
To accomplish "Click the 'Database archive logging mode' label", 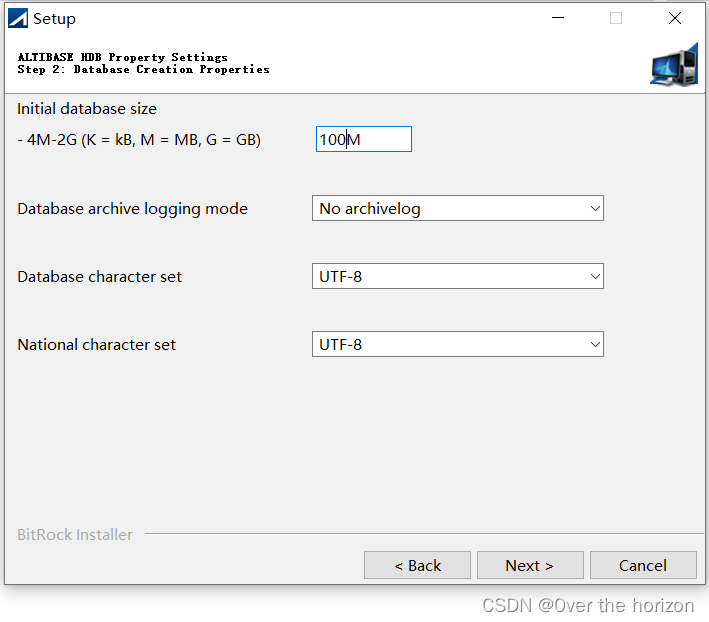I will coord(132,209).
